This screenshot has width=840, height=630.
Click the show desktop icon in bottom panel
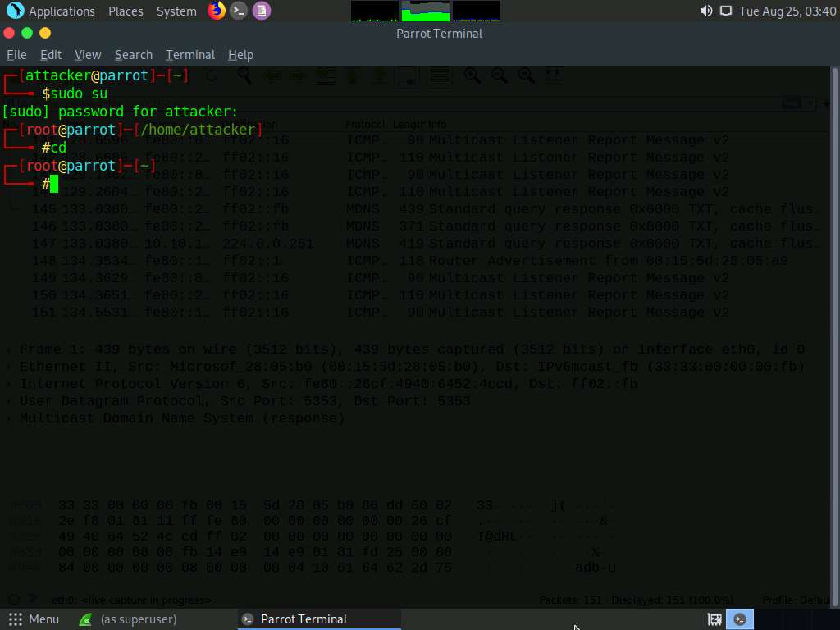(714, 620)
